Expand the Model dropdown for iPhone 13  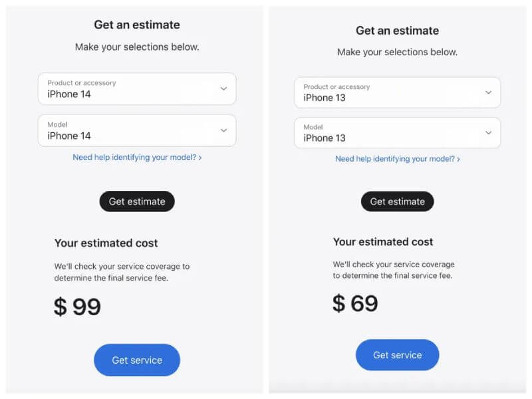pos(397,133)
